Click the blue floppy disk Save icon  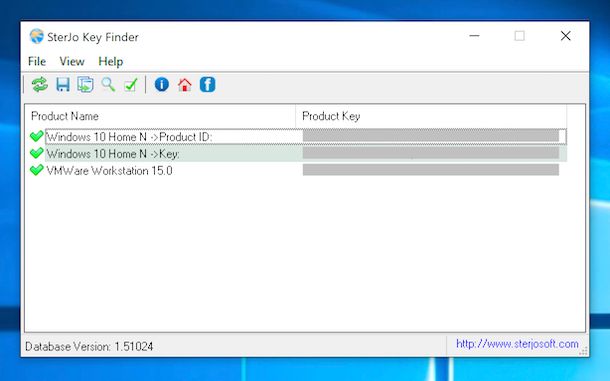(63, 84)
